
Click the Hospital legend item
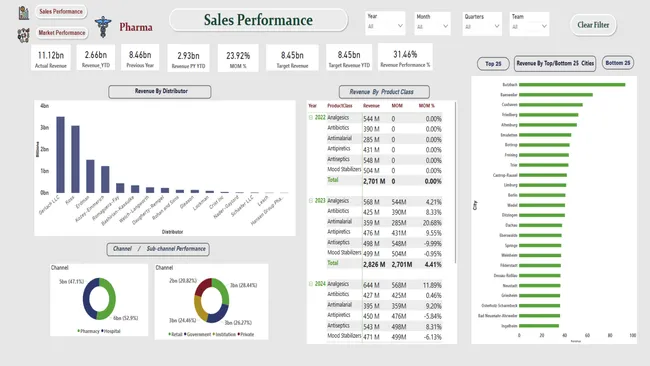coord(111,331)
